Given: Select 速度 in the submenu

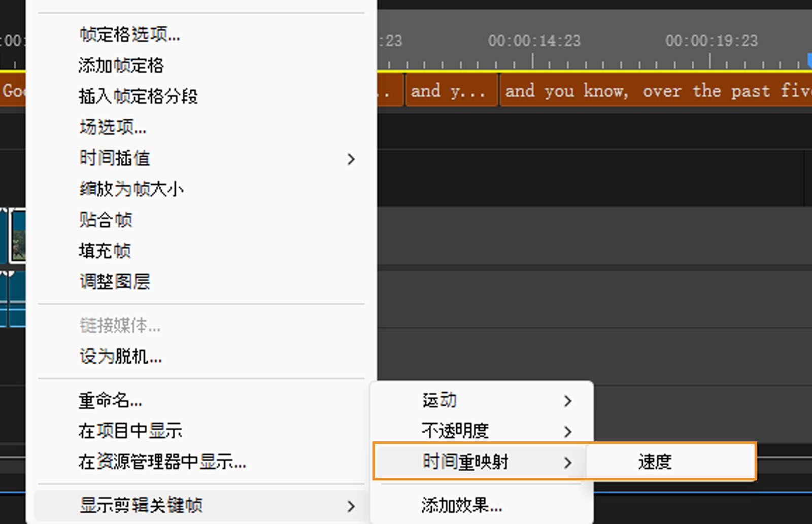Looking at the screenshot, I should 670,462.
